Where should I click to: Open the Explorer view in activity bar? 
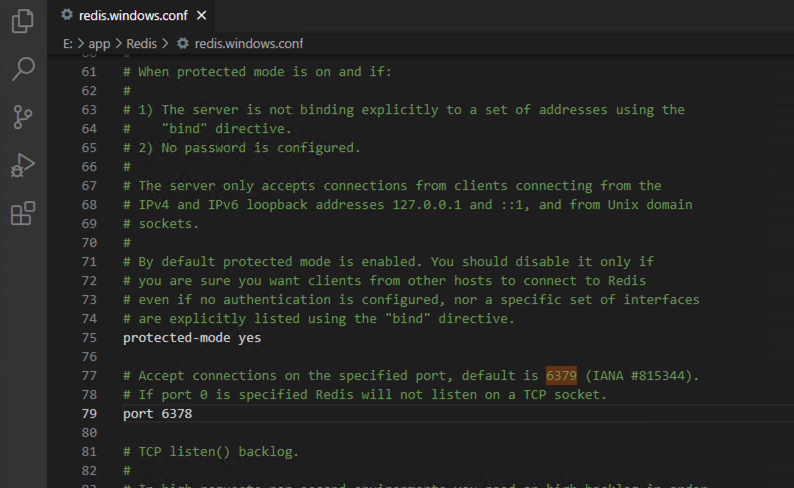[x=22, y=21]
